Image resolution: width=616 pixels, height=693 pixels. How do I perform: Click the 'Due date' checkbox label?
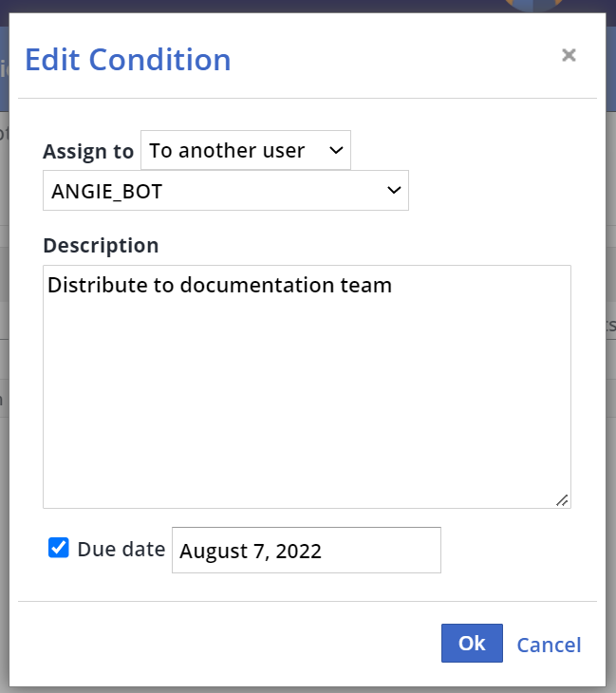(121, 549)
